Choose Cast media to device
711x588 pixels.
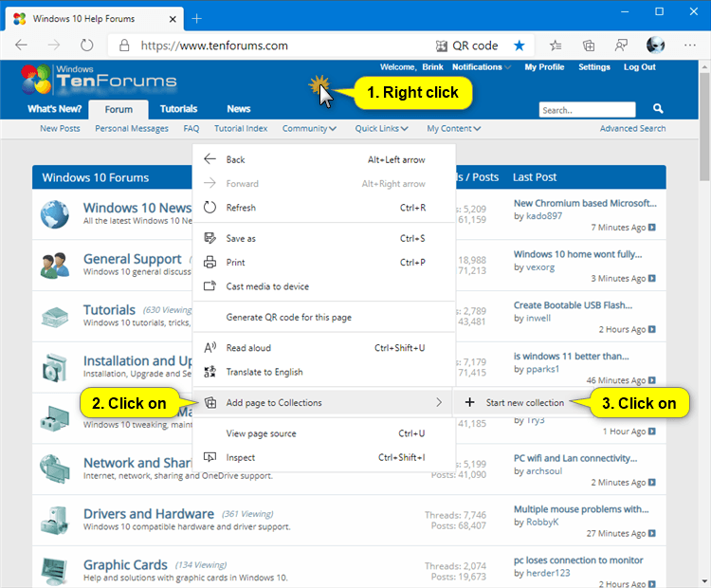[324, 286]
